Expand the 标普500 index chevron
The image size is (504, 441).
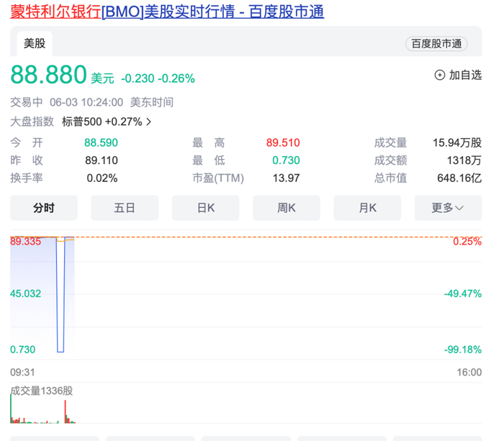[x=149, y=122]
